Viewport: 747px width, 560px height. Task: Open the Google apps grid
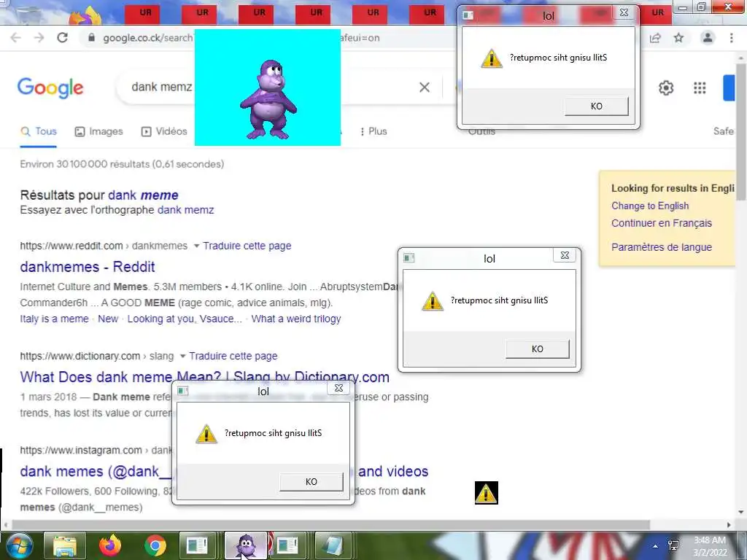700,87
